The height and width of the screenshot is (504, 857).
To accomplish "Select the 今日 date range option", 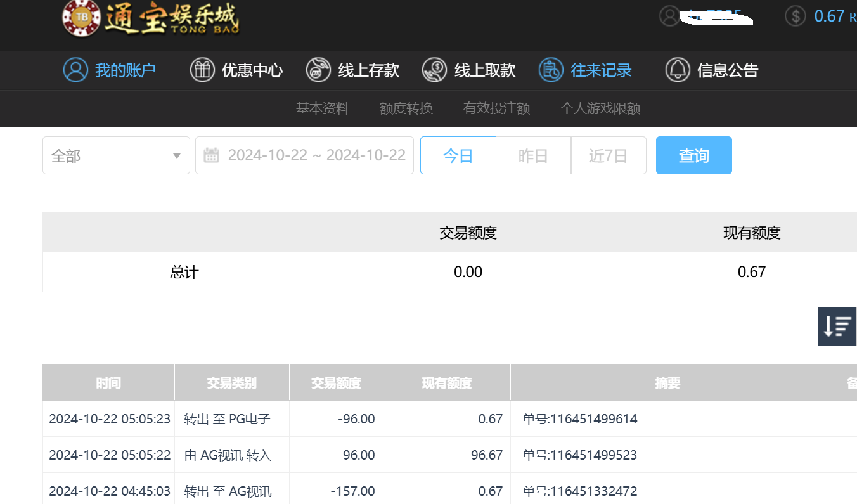I will coord(458,155).
